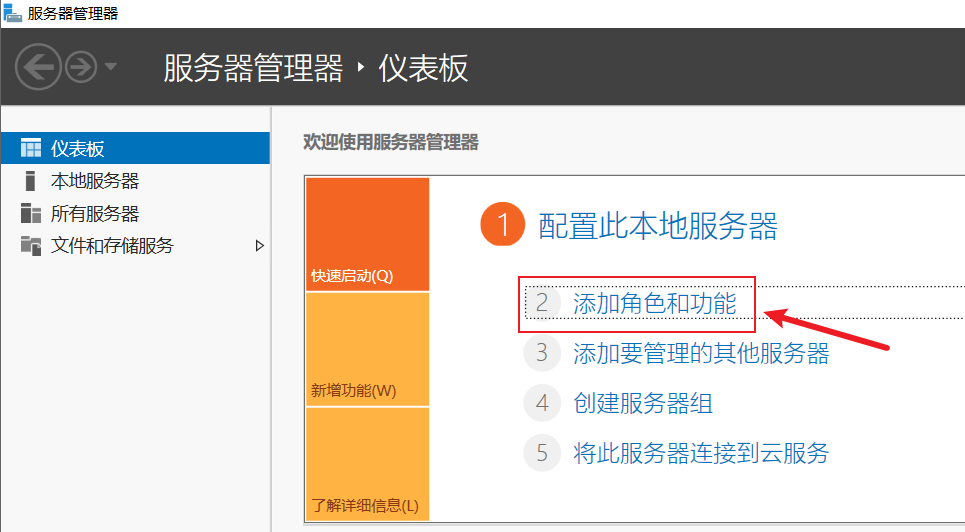
Task: Open the 了解详细信息(L) tile
Action: (367, 464)
